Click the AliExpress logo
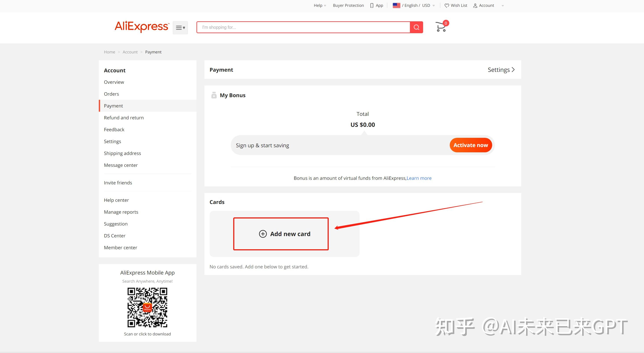Screen dimensions: 644x353 (x=141, y=26)
